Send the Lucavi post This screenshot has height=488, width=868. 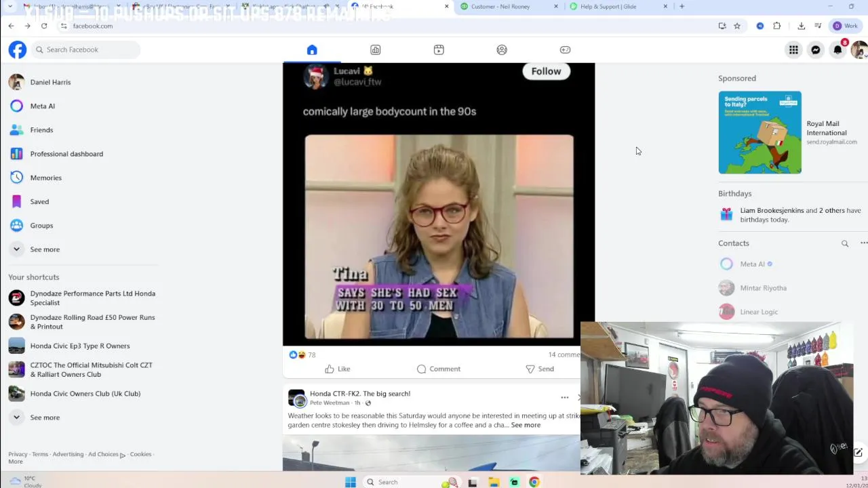tap(540, 369)
